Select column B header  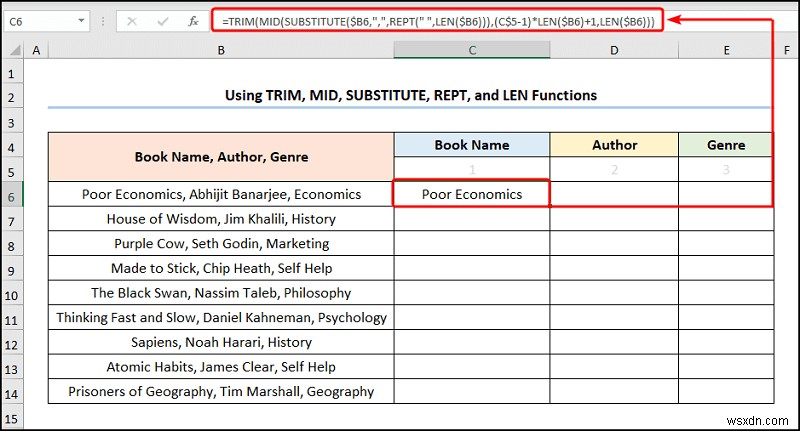(x=220, y=50)
